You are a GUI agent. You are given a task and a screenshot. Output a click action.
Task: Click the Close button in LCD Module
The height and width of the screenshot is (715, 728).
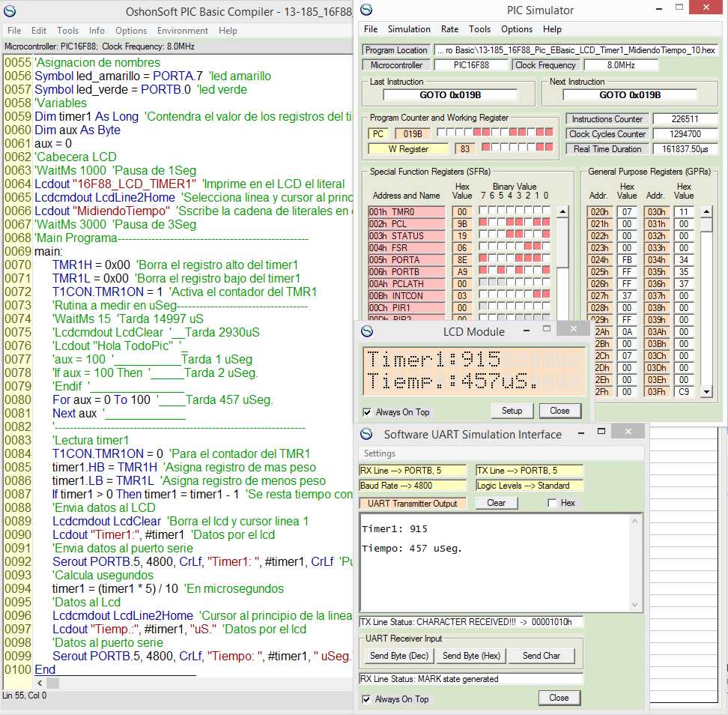[x=559, y=411]
